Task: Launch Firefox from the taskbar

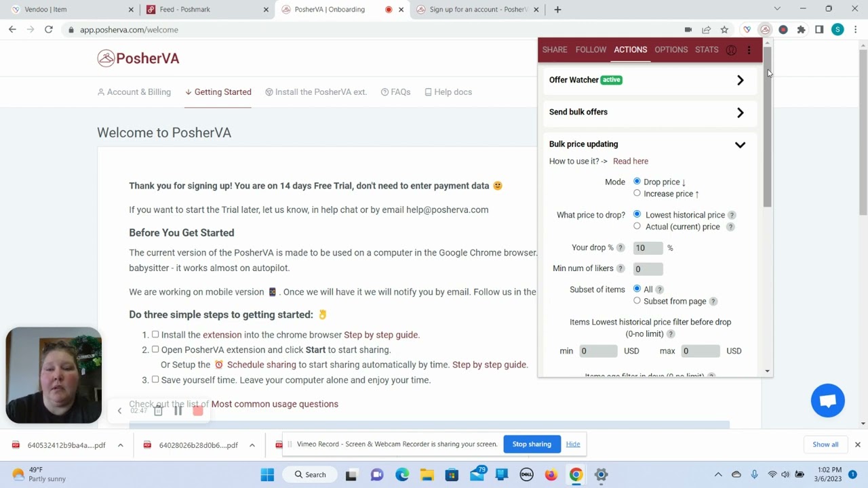Action: pos(551,474)
